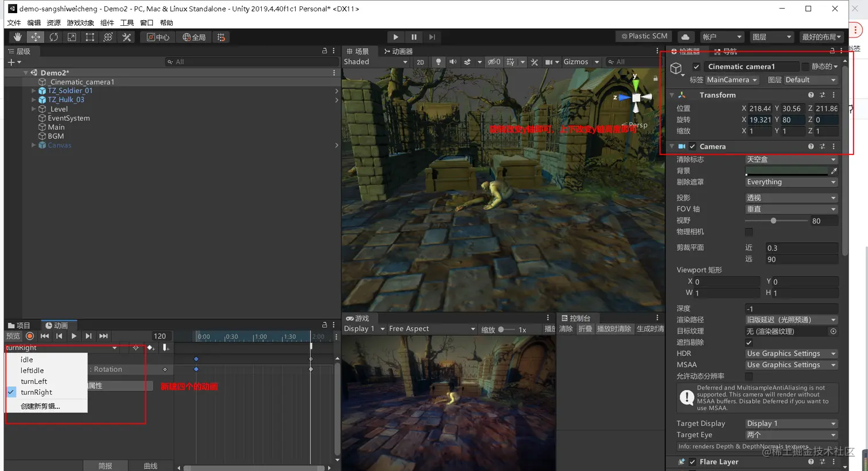Screen dimensions: 868x471
Task: Switch to the 项目 (Project) tab
Action: click(19, 325)
